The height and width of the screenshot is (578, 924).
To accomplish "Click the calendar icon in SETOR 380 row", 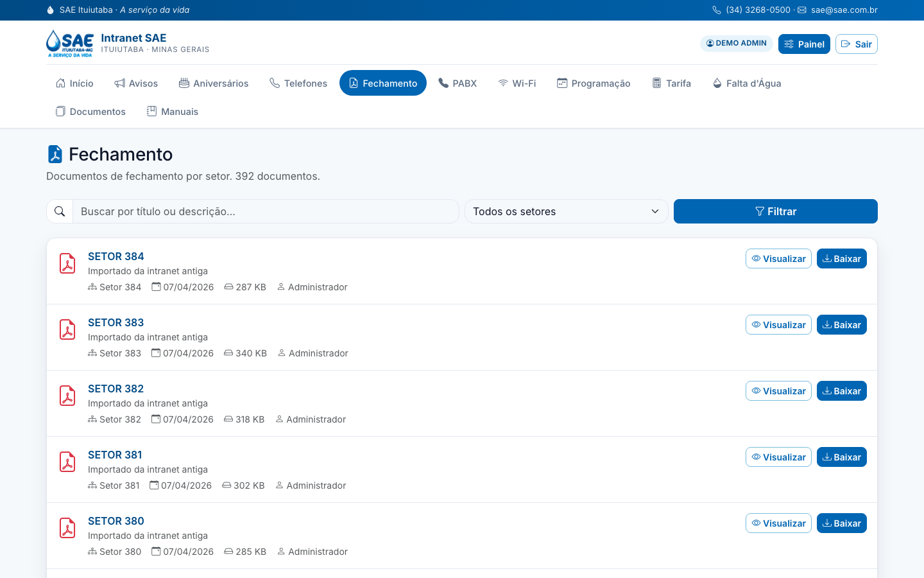I will pyautogui.click(x=156, y=551).
